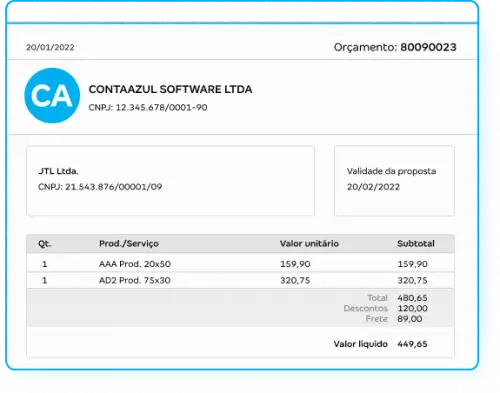
Task: Click the Prod./Serviço column header
Action: pyautogui.click(x=129, y=244)
